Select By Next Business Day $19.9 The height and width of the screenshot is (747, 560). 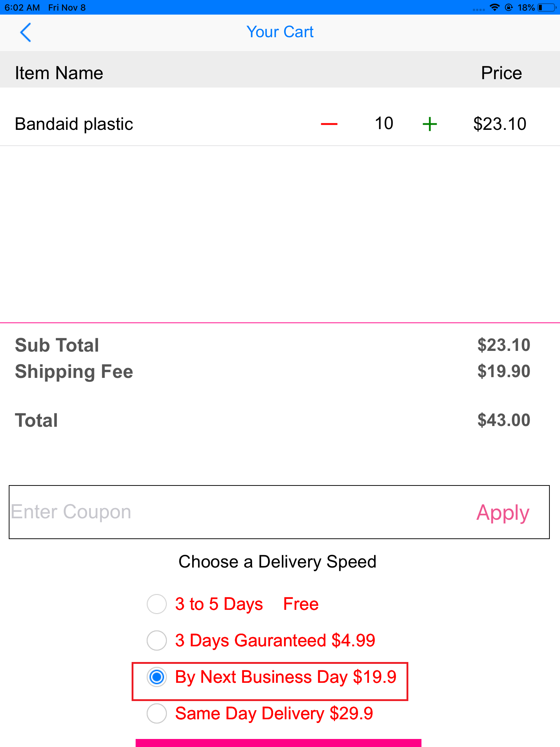tap(157, 677)
